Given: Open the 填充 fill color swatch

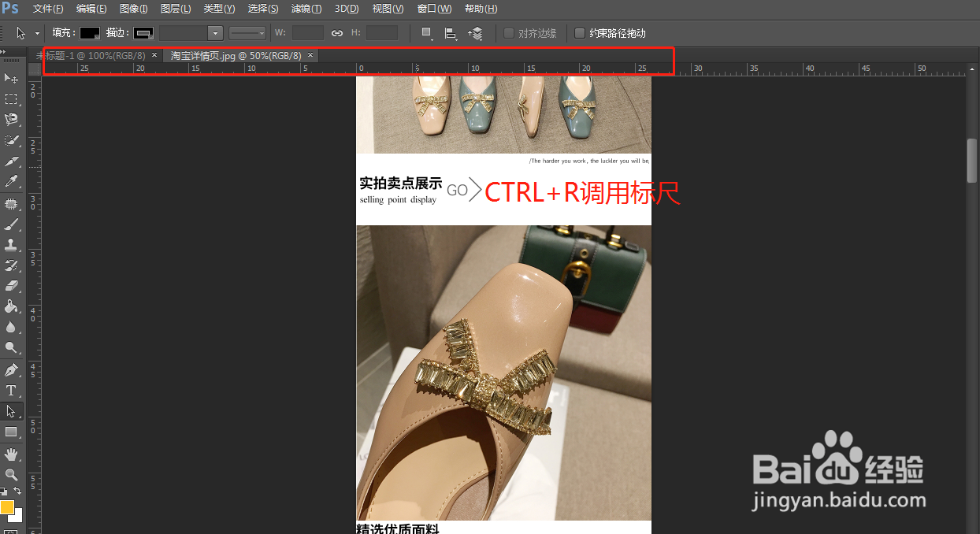Looking at the screenshot, I should pyautogui.click(x=90, y=33).
